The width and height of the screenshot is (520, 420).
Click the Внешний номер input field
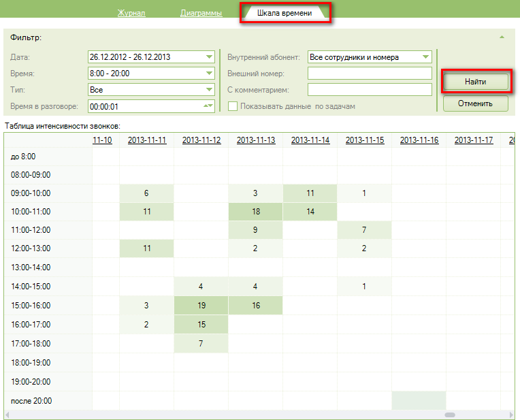370,74
